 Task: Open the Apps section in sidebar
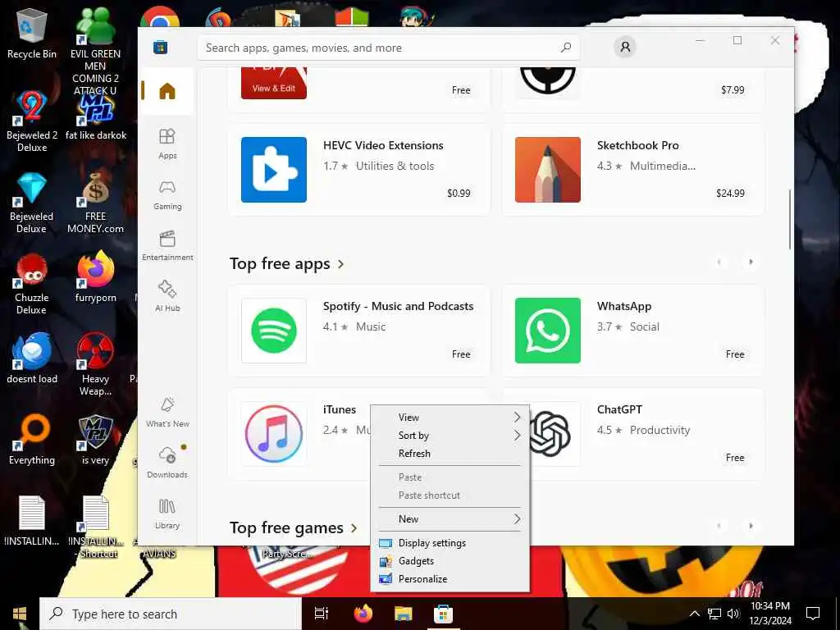(x=167, y=144)
